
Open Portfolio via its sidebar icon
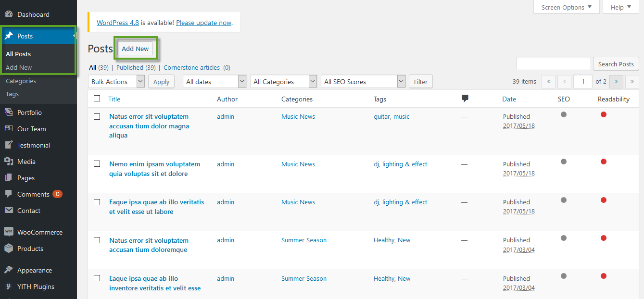pos(9,112)
